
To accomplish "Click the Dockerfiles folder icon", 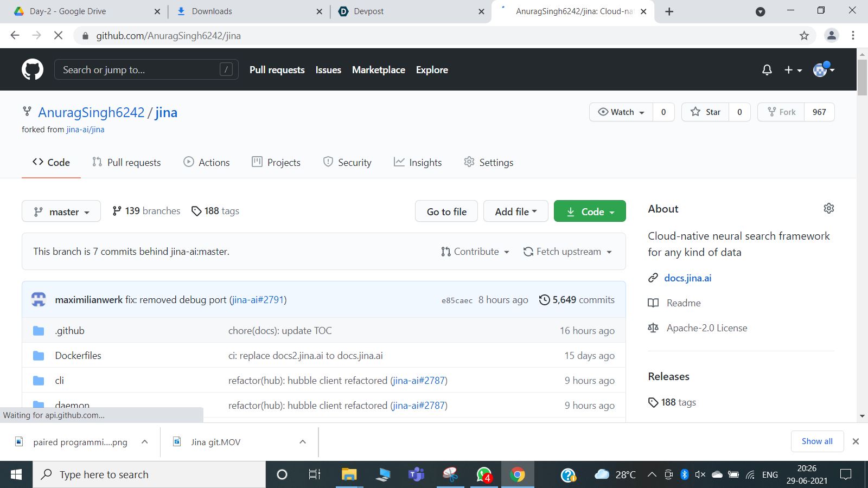I will pos(39,356).
